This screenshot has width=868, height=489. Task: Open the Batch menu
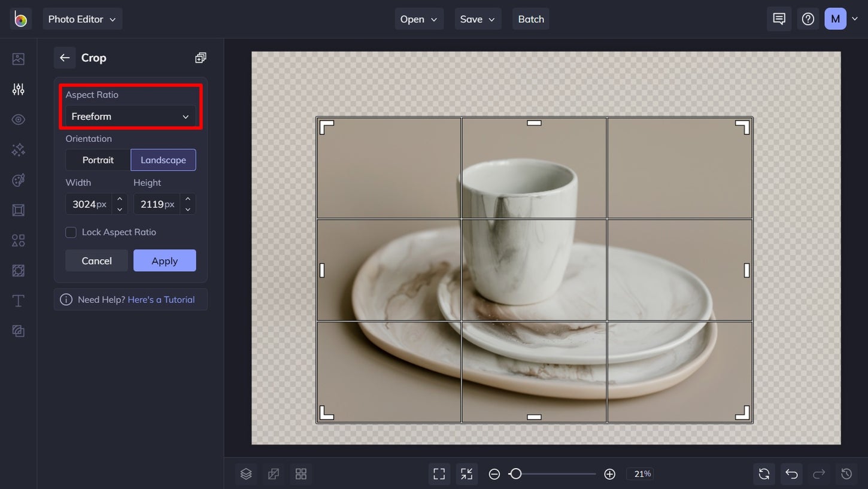point(530,19)
